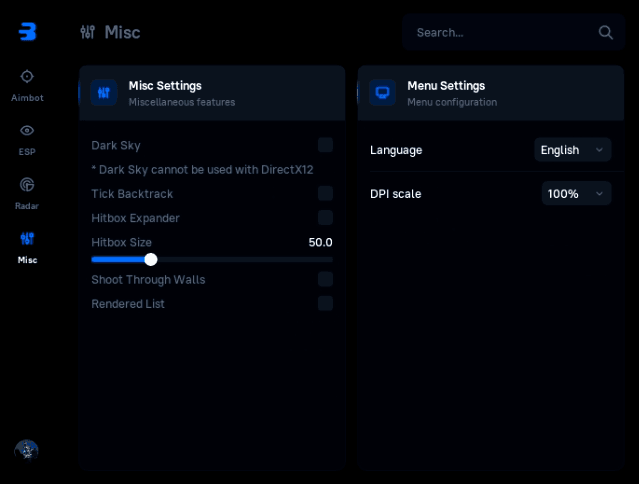This screenshot has height=484, width=639.
Task: Enable the Dark Sky checkbox
Action: pyautogui.click(x=325, y=145)
